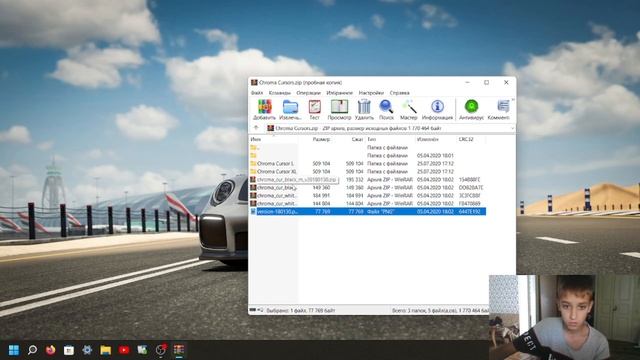This screenshot has height=360, width=640.
Task: Show the Информация (Info) icon
Action: point(438,107)
